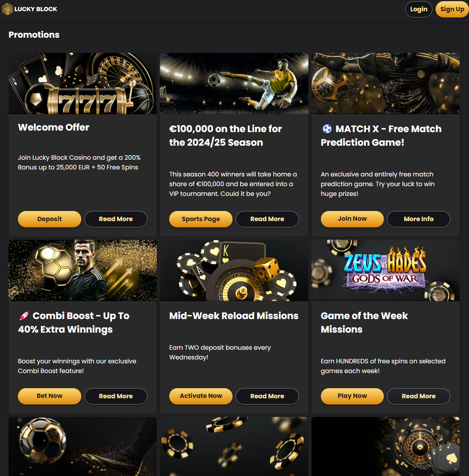Open the Login button
469x476 pixels.
419,9
